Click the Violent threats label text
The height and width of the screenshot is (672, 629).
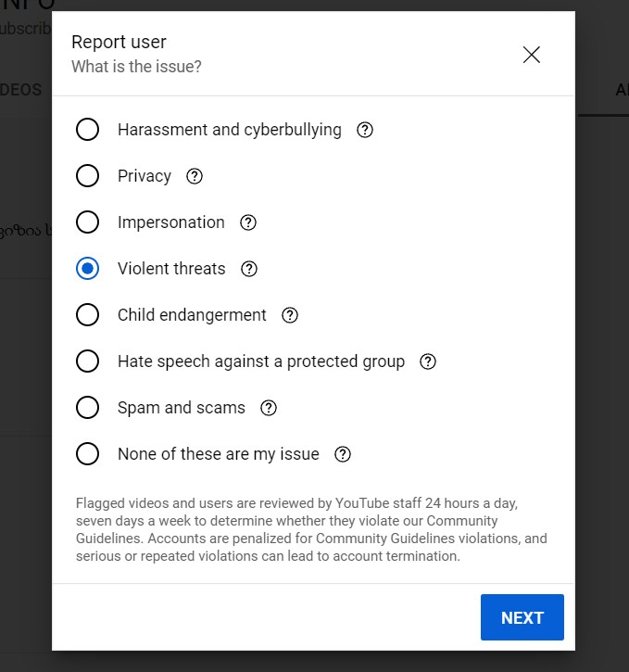point(171,269)
